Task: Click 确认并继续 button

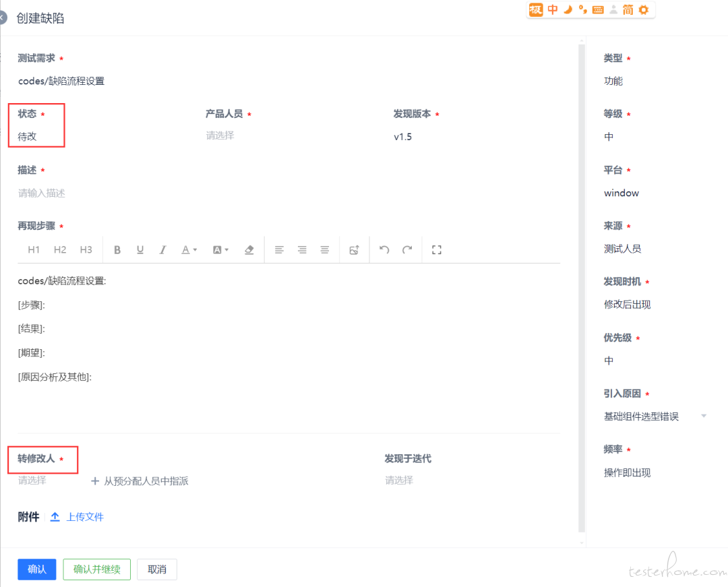Action: [x=97, y=569]
